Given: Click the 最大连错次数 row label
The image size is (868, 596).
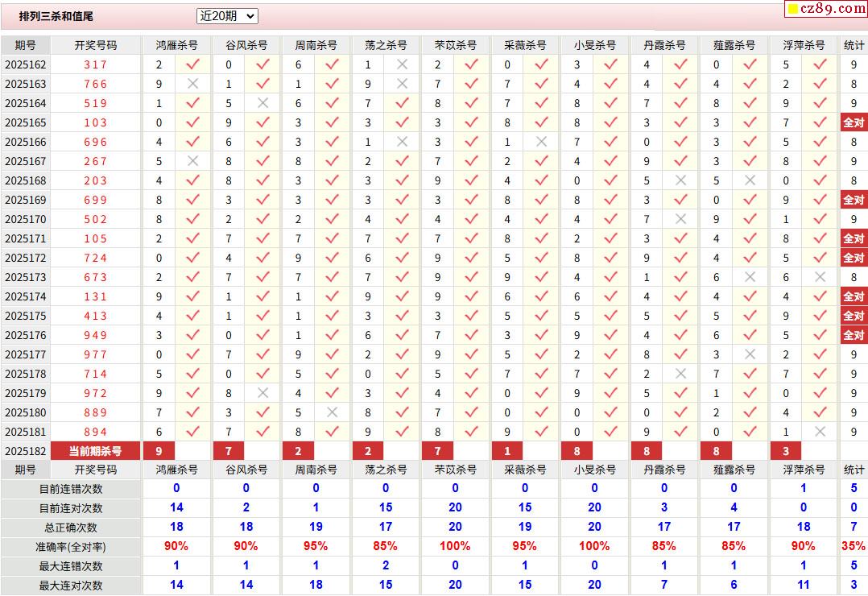Looking at the screenshot, I should pos(71,567).
